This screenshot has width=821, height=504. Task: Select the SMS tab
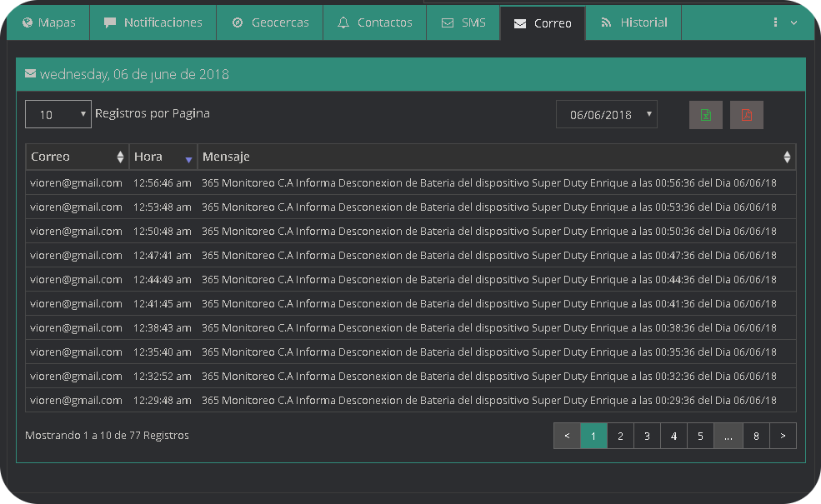click(x=463, y=22)
